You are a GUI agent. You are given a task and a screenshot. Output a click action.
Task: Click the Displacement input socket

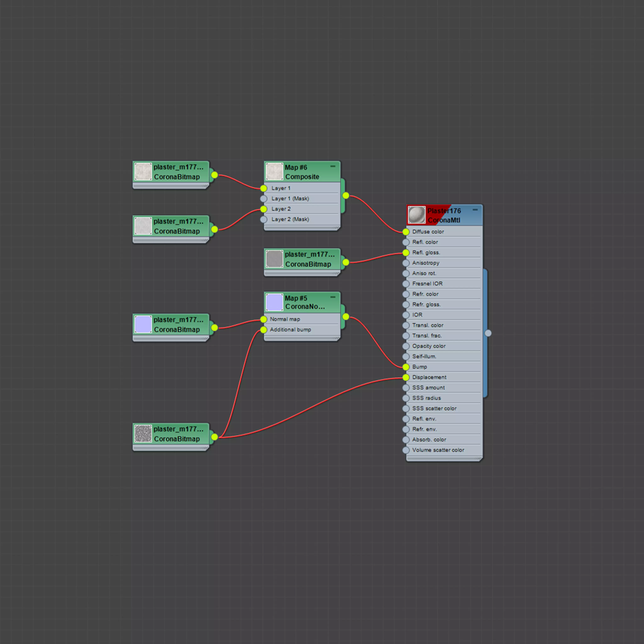point(406,377)
